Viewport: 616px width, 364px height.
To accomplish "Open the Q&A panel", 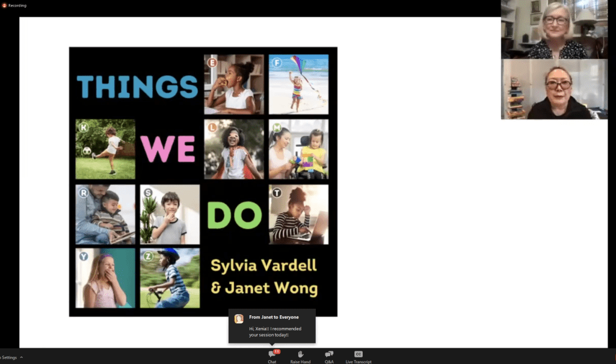I will point(329,356).
